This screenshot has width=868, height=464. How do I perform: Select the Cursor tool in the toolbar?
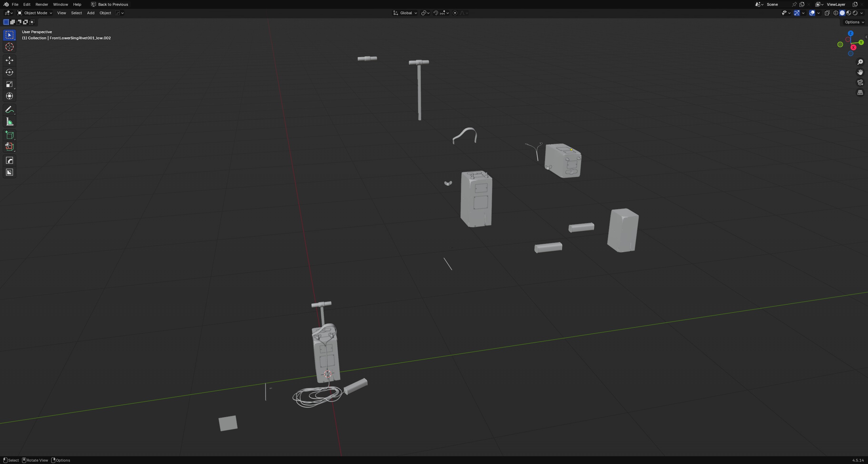[9, 47]
